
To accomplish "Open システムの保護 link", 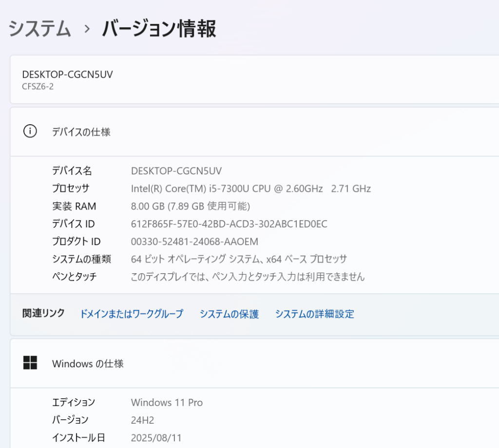I will pyautogui.click(x=229, y=314).
